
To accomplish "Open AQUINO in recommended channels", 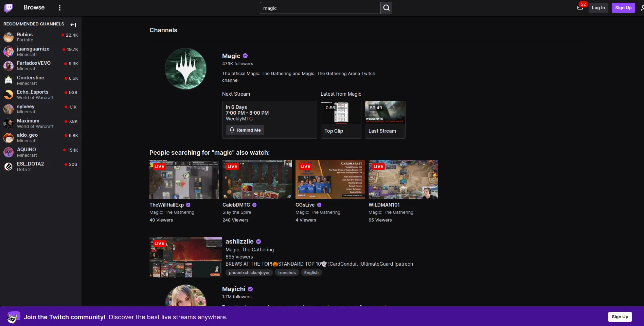I will [x=41, y=152].
